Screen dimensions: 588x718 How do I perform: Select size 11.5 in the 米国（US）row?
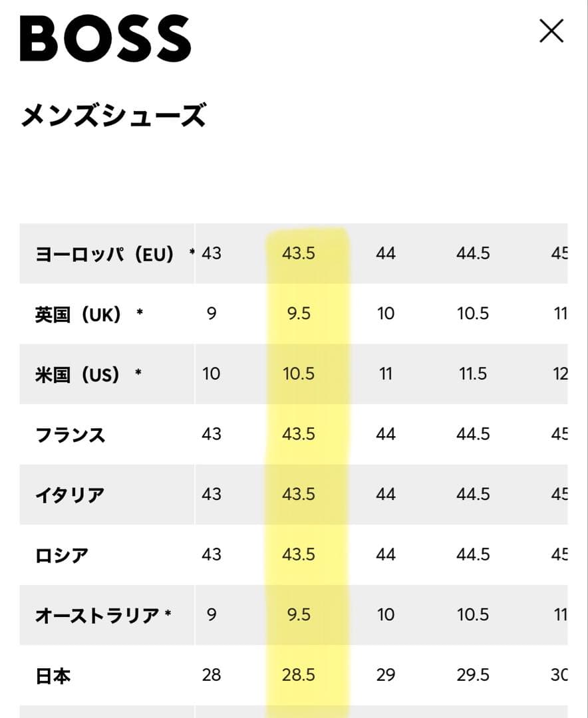click(x=473, y=374)
